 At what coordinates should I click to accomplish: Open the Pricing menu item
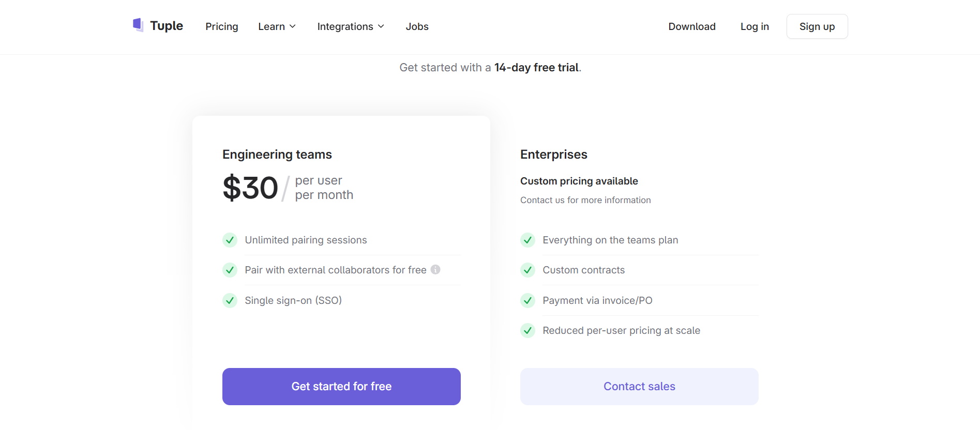[x=221, y=26]
